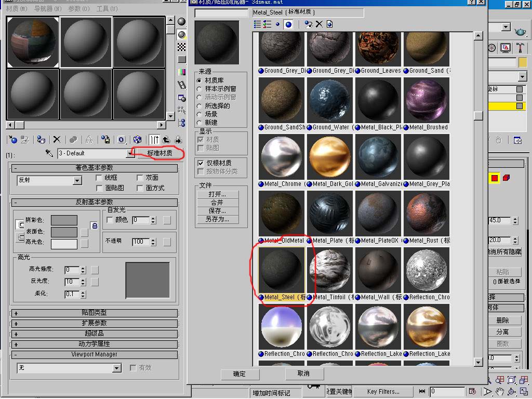
Task: Expand the 超级品 rollout
Action: click(x=95, y=334)
